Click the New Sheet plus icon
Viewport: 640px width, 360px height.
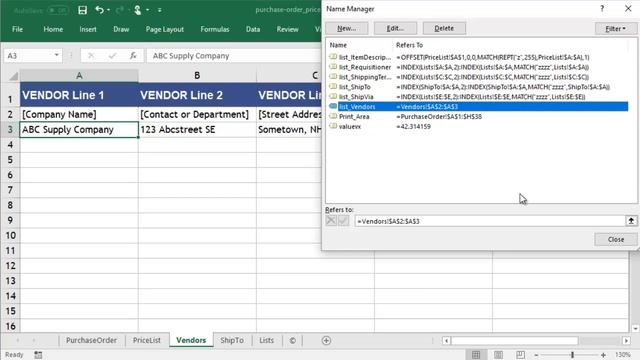326,340
